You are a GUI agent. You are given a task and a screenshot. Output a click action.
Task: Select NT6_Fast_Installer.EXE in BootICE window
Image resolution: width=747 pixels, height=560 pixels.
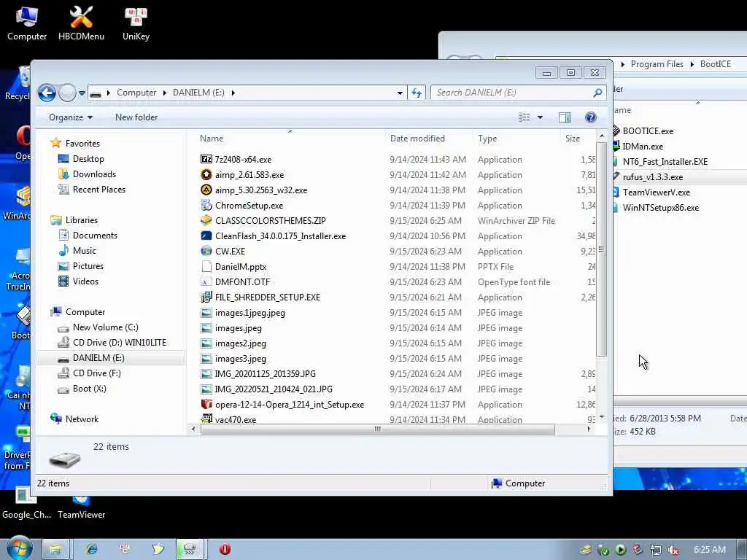pyautogui.click(x=665, y=161)
